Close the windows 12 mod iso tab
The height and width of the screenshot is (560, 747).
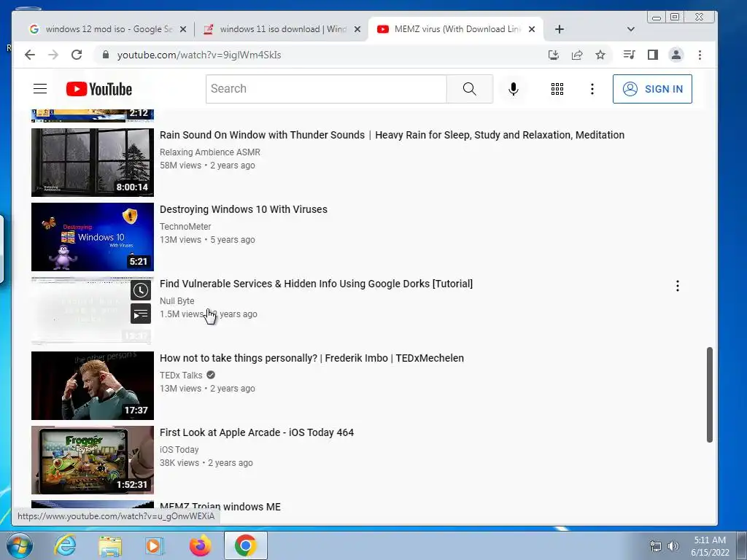coord(183,29)
